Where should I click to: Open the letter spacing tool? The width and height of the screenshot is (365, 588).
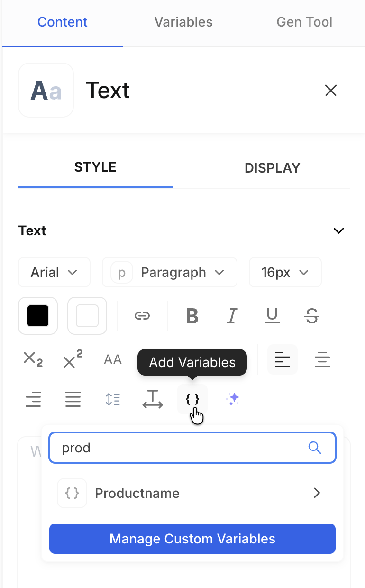click(153, 399)
